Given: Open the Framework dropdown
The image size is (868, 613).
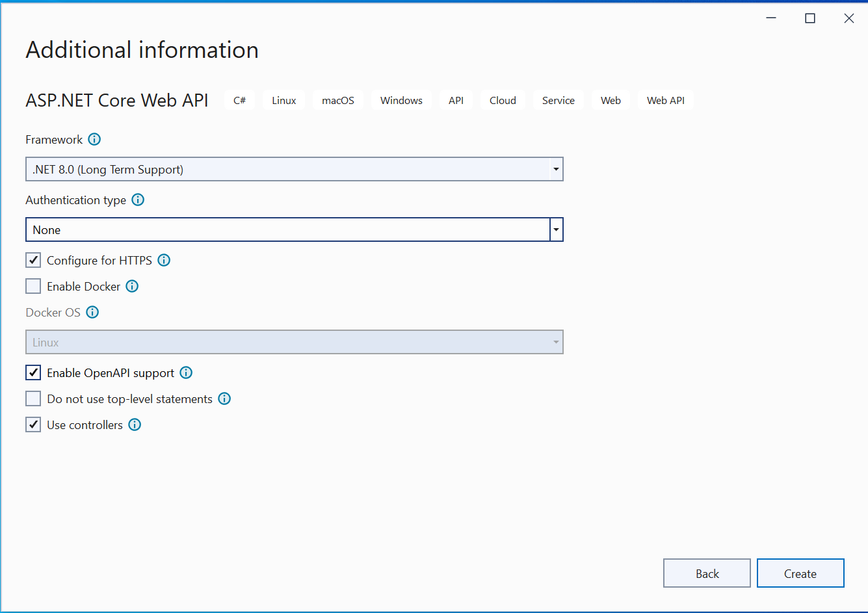Looking at the screenshot, I should pyautogui.click(x=295, y=169).
